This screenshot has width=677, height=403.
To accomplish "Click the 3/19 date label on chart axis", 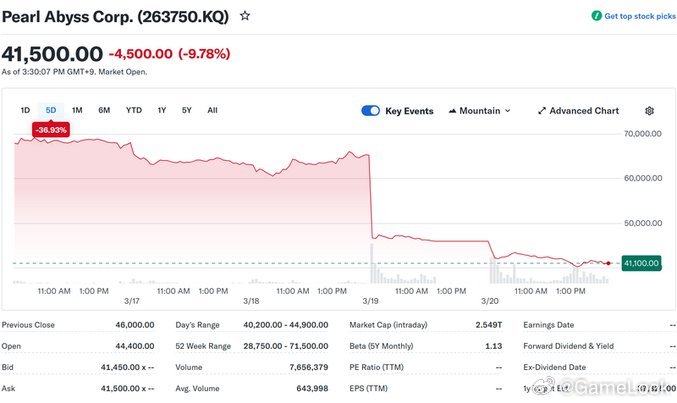I will pos(370,301).
